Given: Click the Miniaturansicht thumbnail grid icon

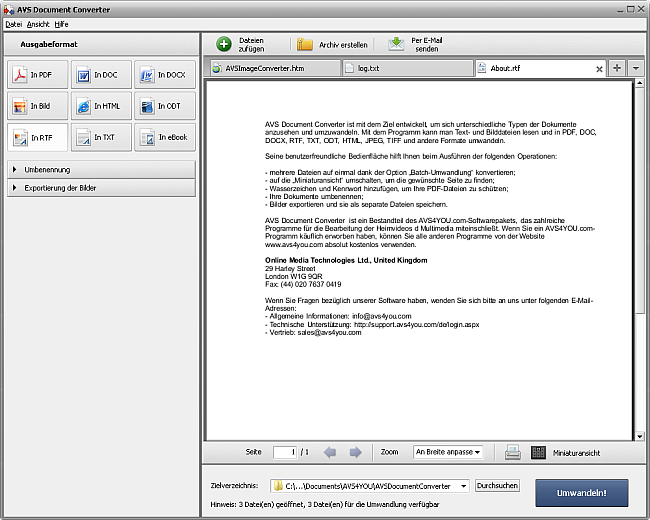Looking at the screenshot, I should [538, 452].
